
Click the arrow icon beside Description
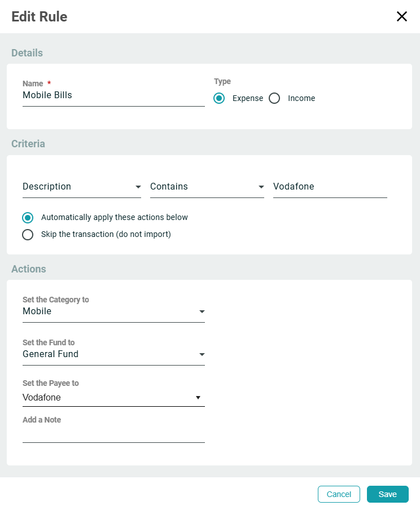138,187
